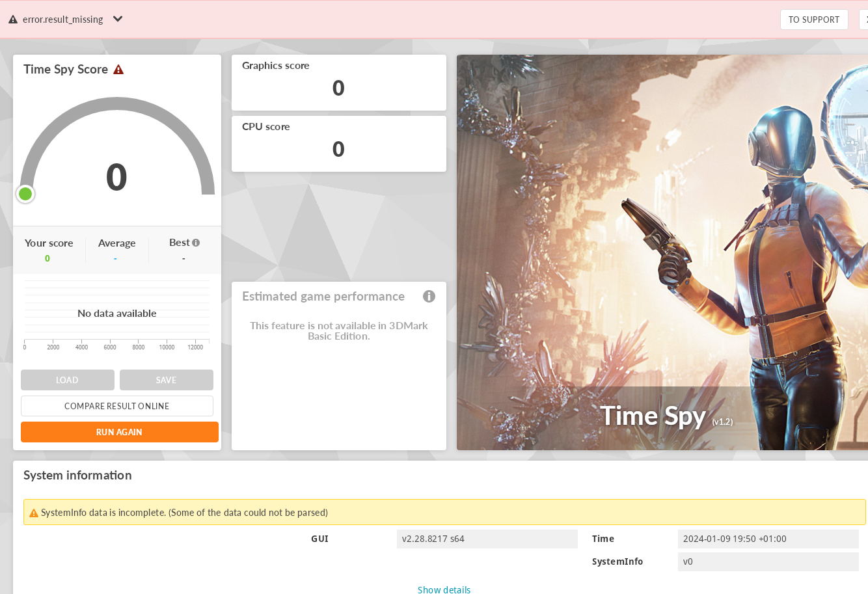Click the 'System information' heading
This screenshot has height=594, width=868.
click(77, 476)
